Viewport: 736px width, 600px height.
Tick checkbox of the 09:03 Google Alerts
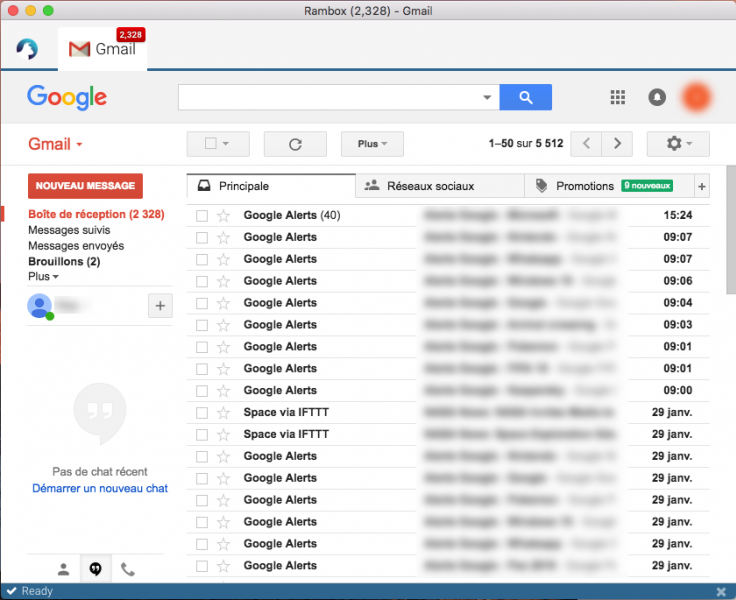click(x=202, y=325)
